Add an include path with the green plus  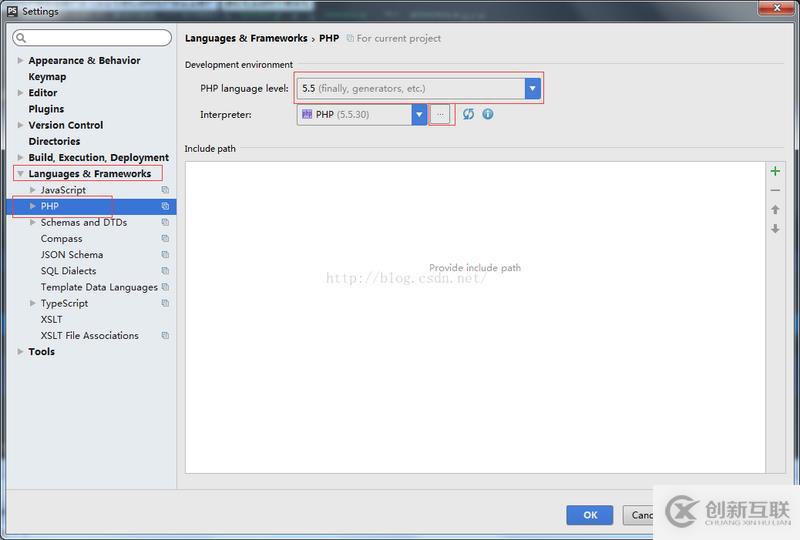tap(775, 171)
